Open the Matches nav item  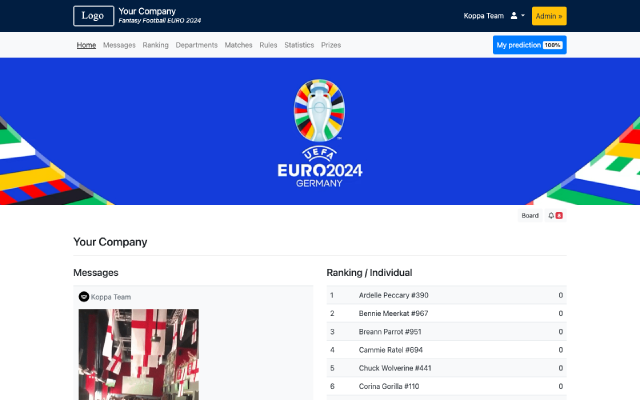point(238,45)
